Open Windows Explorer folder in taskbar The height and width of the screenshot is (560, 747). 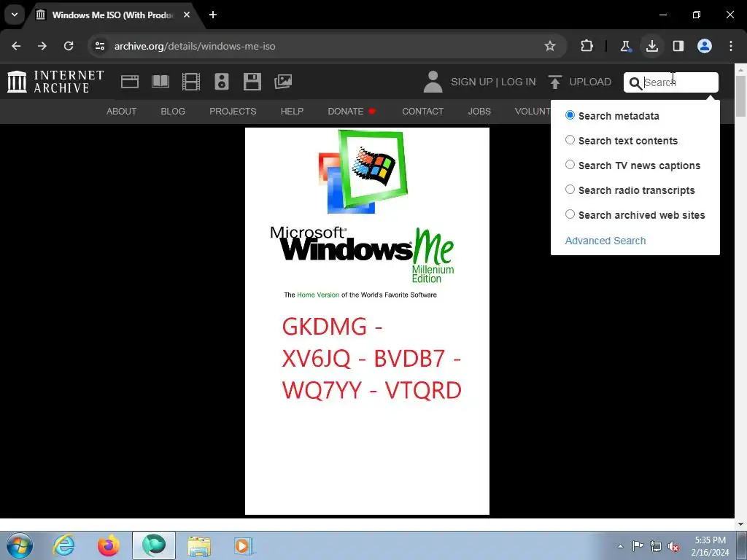pos(199,545)
